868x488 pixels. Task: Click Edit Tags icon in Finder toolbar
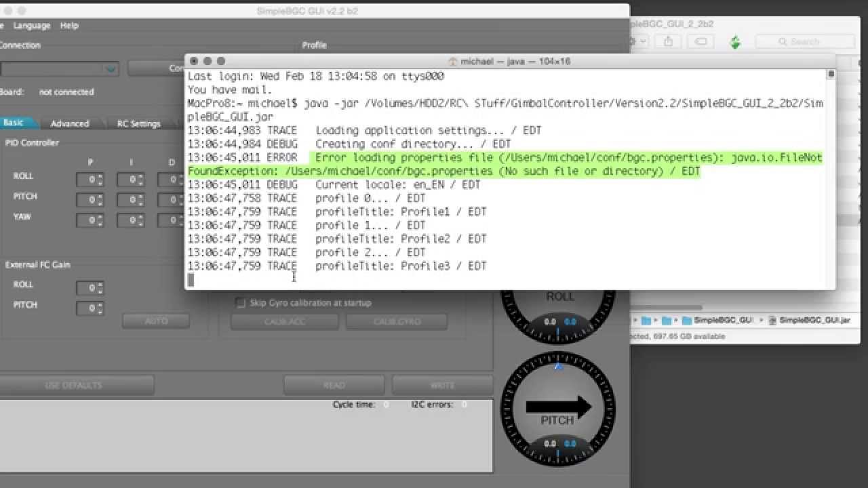click(x=701, y=42)
